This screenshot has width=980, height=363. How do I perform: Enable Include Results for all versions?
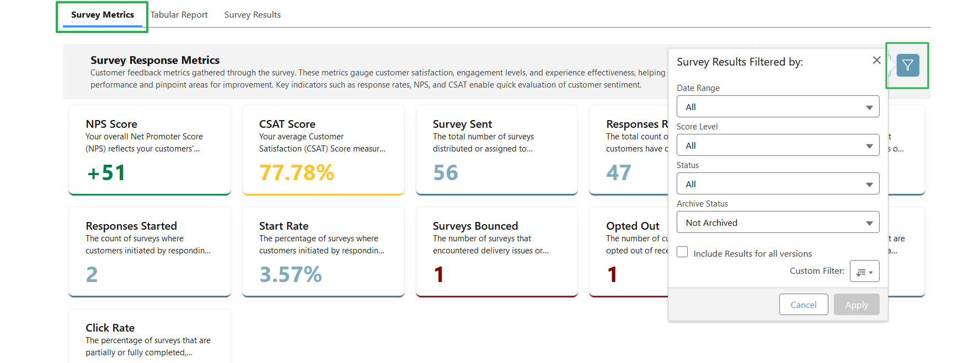coord(682,251)
